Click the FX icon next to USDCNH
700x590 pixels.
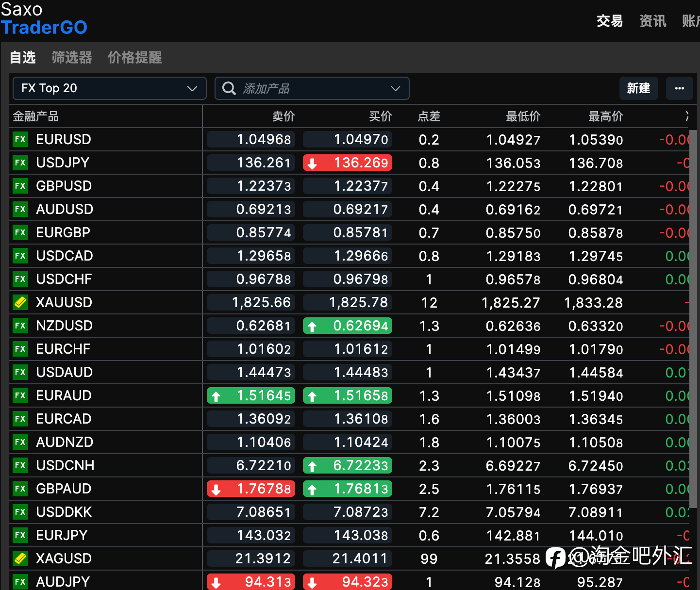(20, 465)
